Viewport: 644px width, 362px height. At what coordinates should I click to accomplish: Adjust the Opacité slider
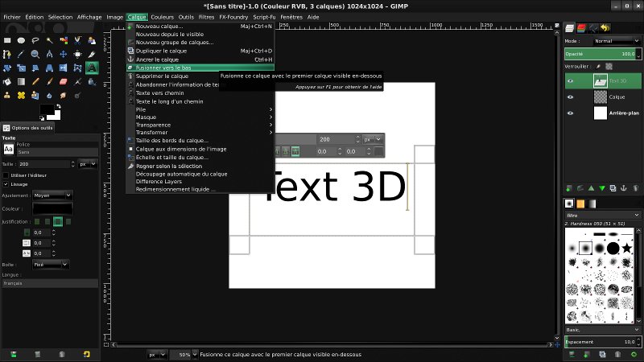point(602,54)
